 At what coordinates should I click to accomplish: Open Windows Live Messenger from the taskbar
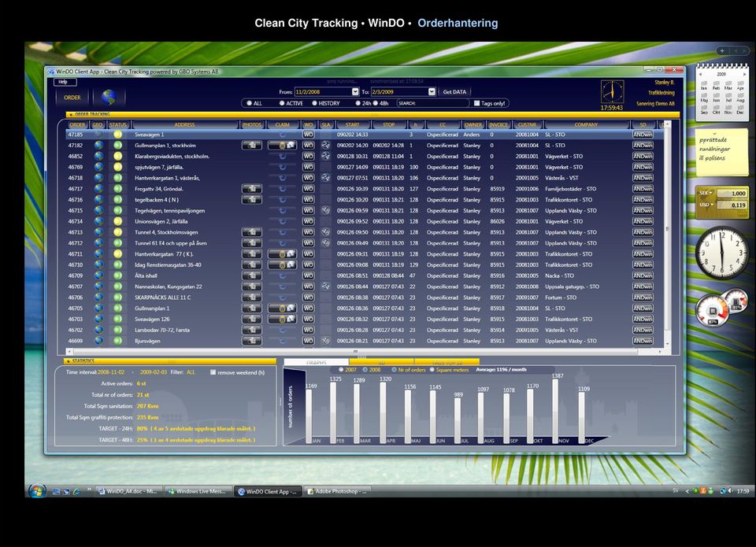pos(198,491)
